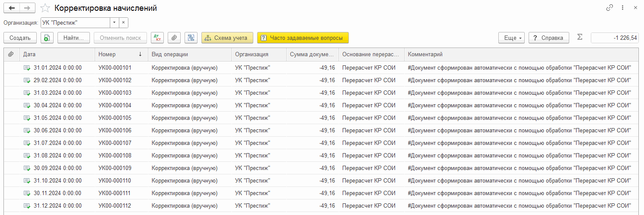Click the forward navigation arrow

[x=27, y=8]
